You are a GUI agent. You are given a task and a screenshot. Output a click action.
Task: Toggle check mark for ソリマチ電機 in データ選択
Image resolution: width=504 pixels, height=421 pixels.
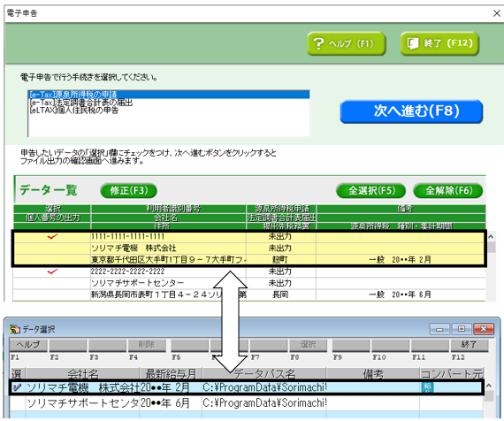(17, 387)
